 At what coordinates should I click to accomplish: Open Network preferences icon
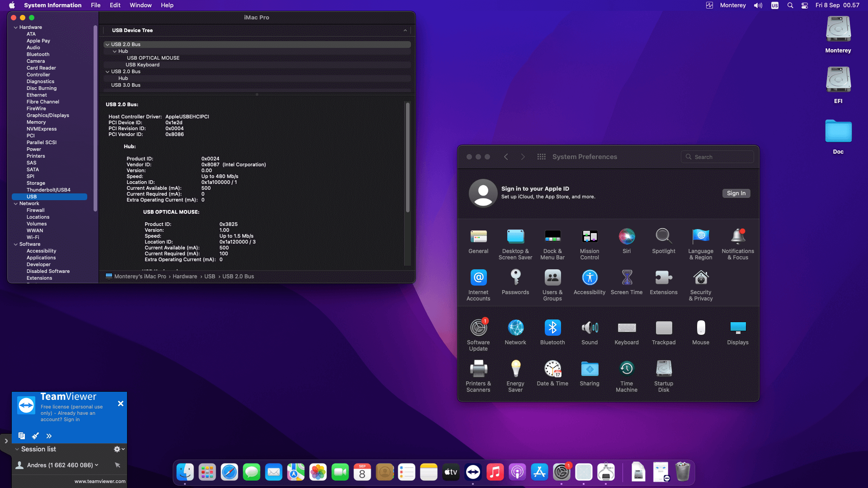tap(515, 328)
